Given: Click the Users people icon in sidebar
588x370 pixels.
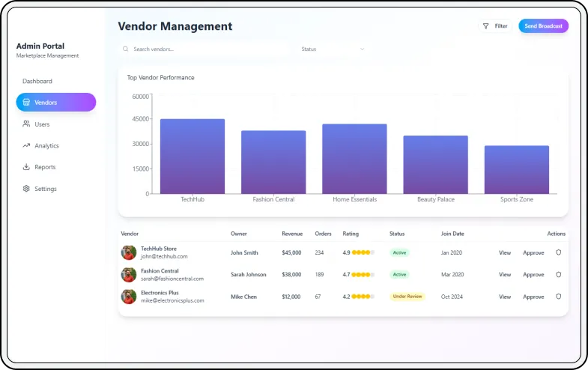Looking at the screenshot, I should click(26, 124).
